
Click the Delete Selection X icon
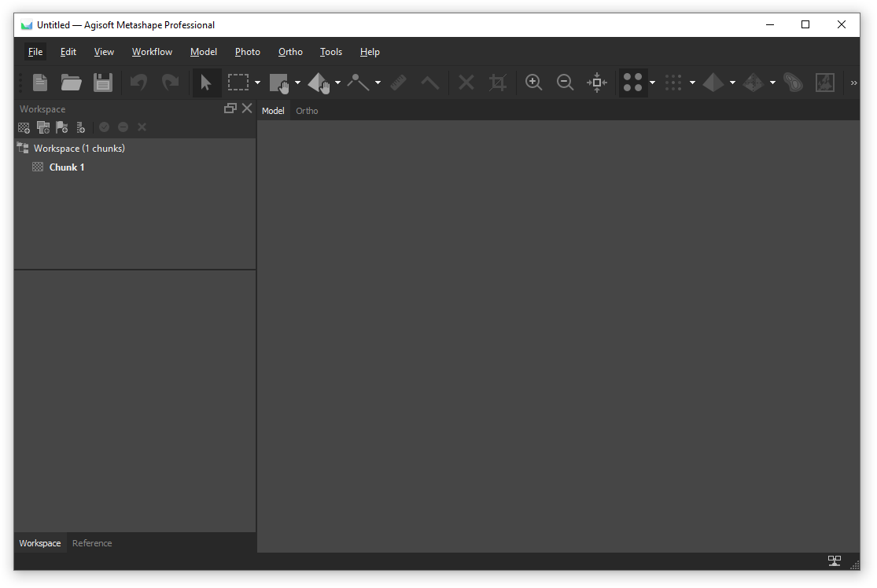466,83
